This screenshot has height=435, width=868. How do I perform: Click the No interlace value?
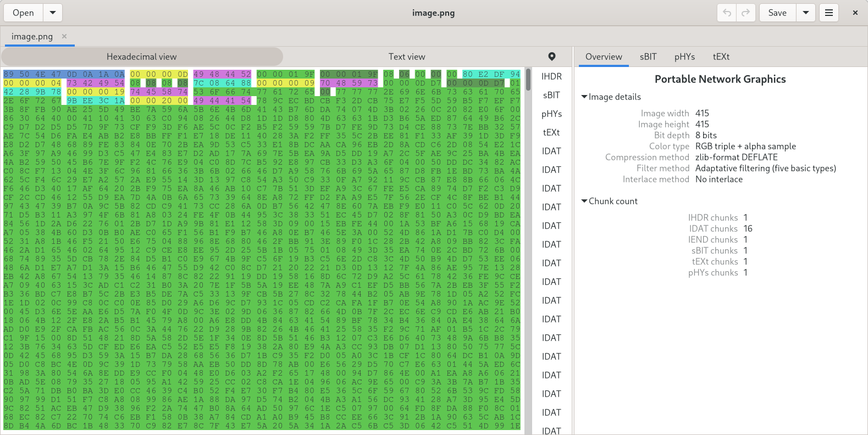pyautogui.click(x=718, y=179)
